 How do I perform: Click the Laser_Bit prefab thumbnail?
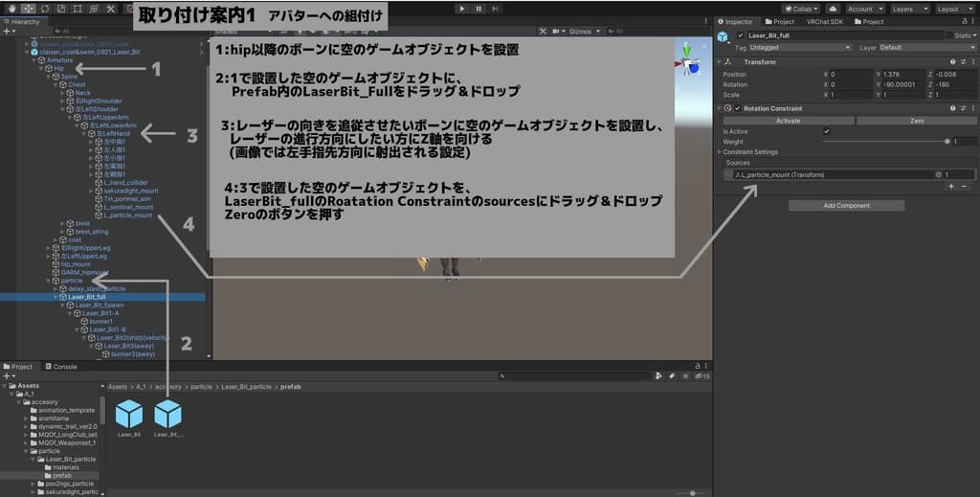point(129,414)
